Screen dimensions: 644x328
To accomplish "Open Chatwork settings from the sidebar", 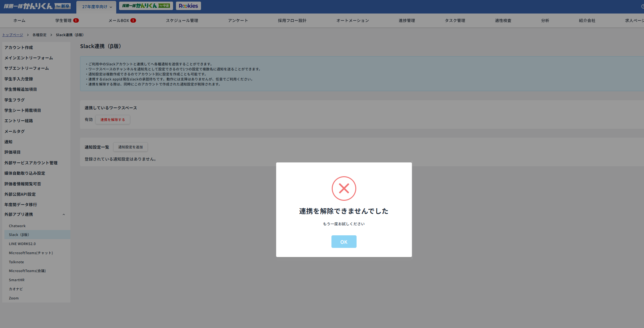I will [x=17, y=226].
